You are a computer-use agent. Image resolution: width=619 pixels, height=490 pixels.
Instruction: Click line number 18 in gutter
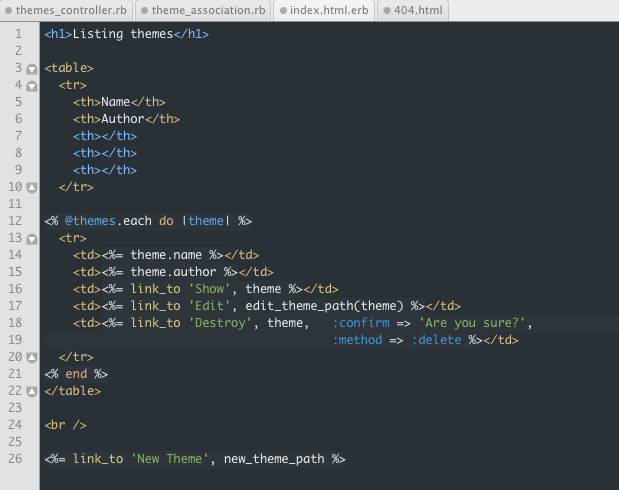[15, 323]
